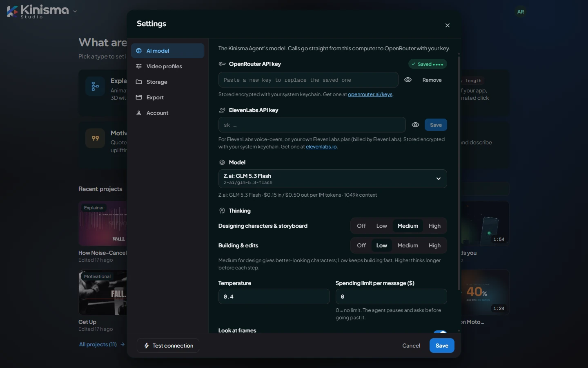Open the Get Up project thumbnail

(102, 292)
